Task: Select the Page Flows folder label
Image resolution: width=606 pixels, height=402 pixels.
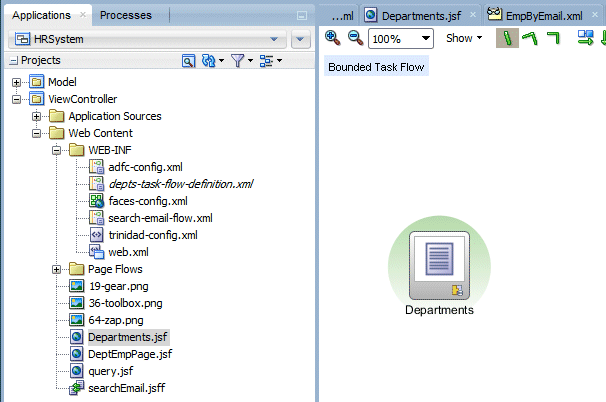Action: coord(115,269)
